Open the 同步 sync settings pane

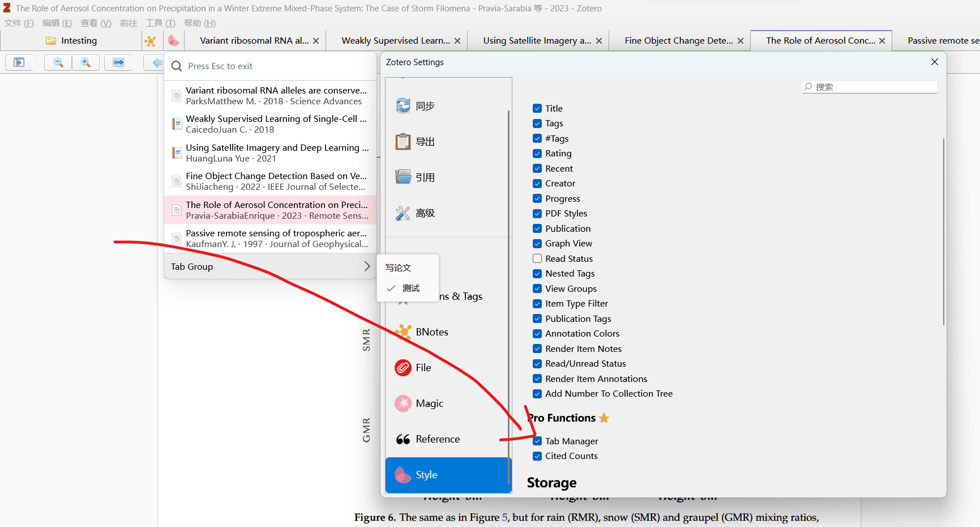[425, 106]
